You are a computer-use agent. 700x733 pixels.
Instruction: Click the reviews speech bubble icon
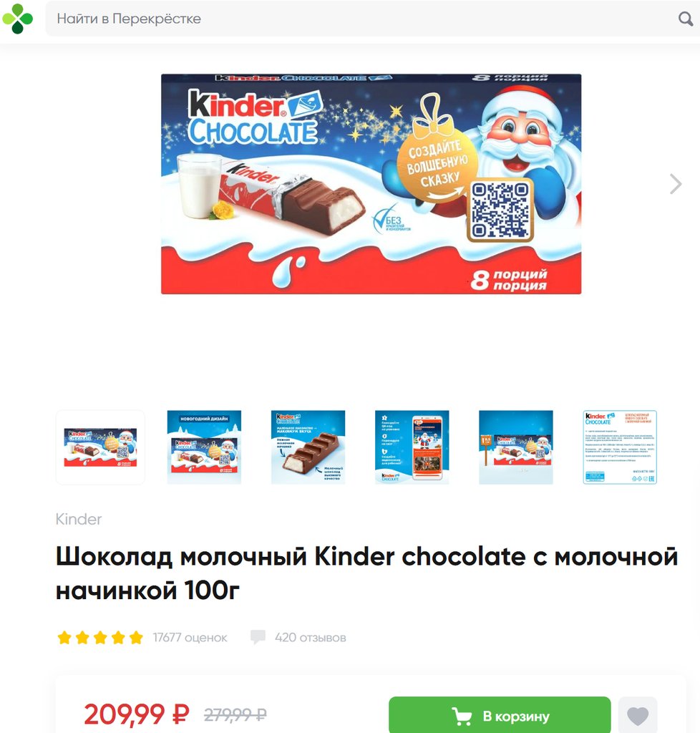pyautogui.click(x=258, y=637)
